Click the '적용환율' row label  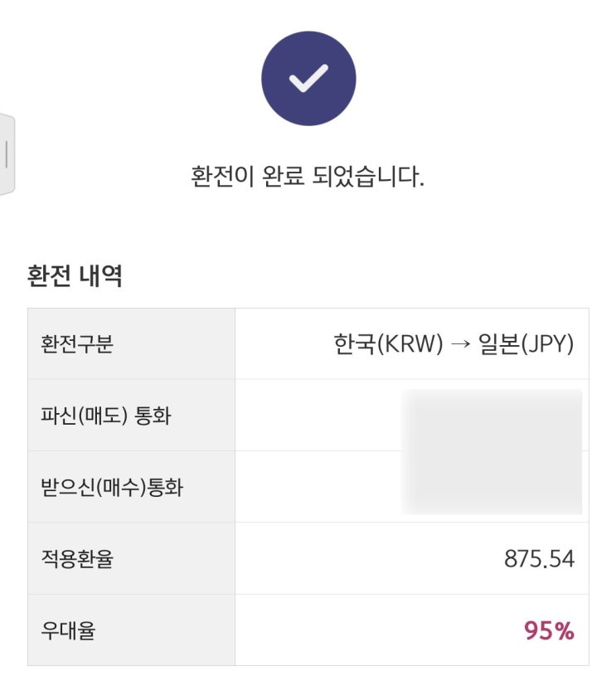(x=76, y=559)
